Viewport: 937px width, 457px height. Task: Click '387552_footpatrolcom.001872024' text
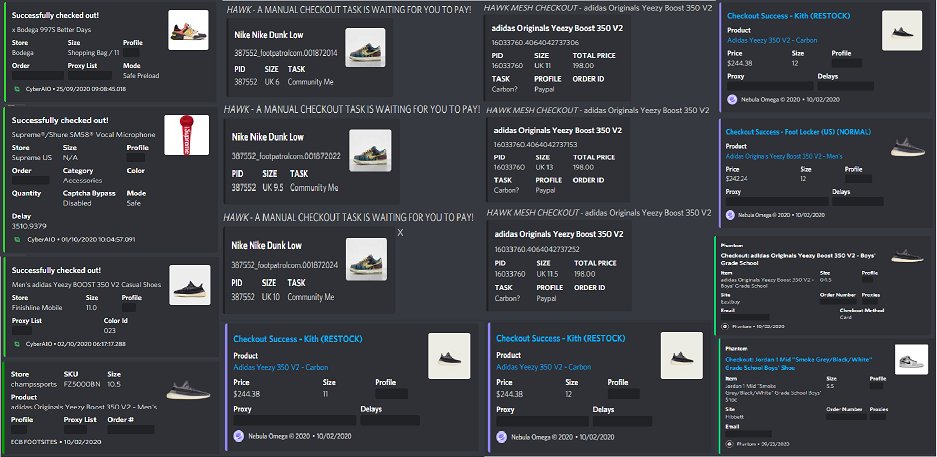284,265
